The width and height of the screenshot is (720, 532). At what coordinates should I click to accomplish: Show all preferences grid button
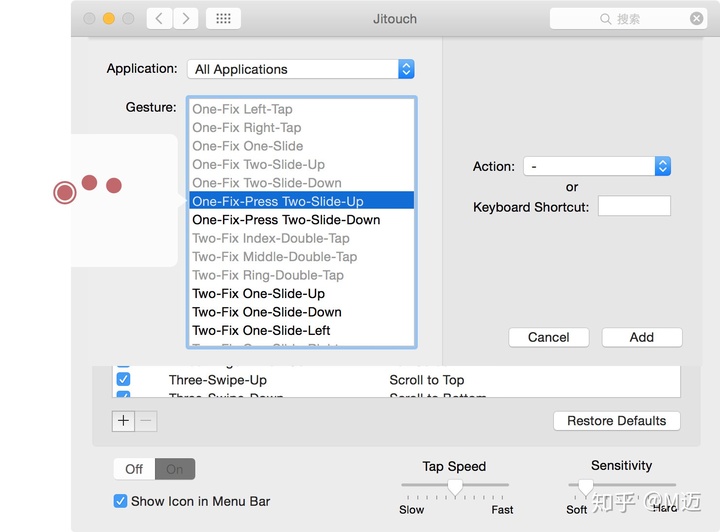pyautogui.click(x=223, y=19)
